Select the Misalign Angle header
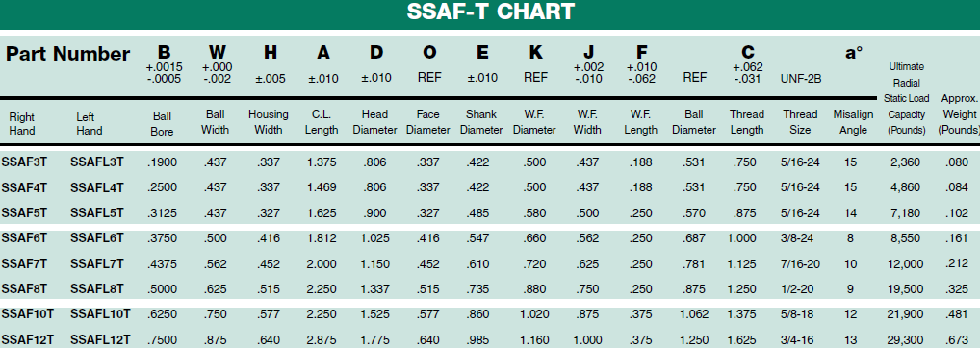Image resolution: width=980 pixels, height=348 pixels. (850, 122)
